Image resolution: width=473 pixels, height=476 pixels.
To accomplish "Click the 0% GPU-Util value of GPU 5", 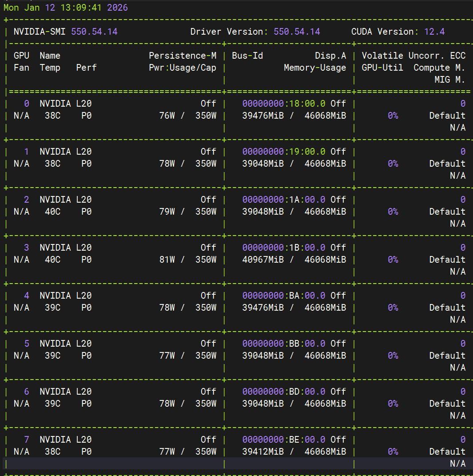I will (x=393, y=356).
